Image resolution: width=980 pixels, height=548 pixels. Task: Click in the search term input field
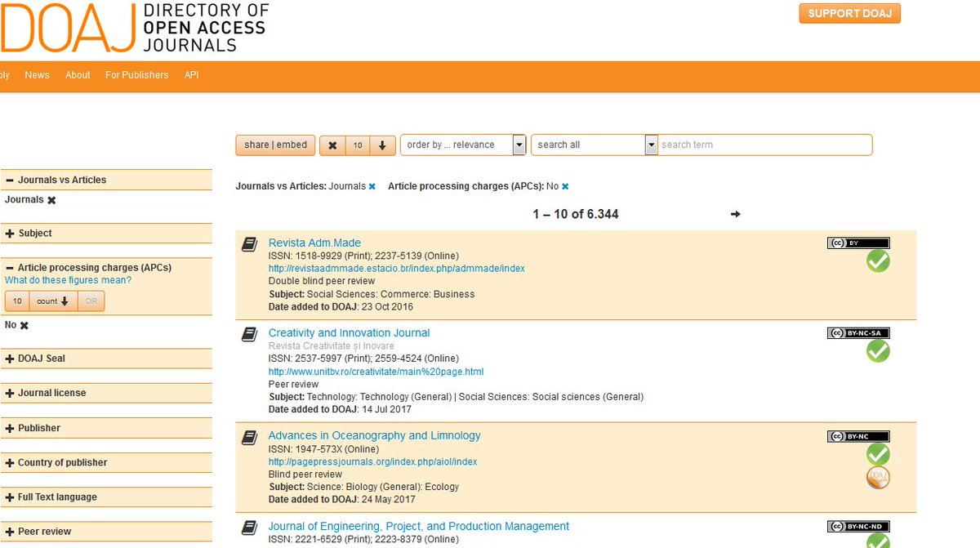(x=765, y=145)
